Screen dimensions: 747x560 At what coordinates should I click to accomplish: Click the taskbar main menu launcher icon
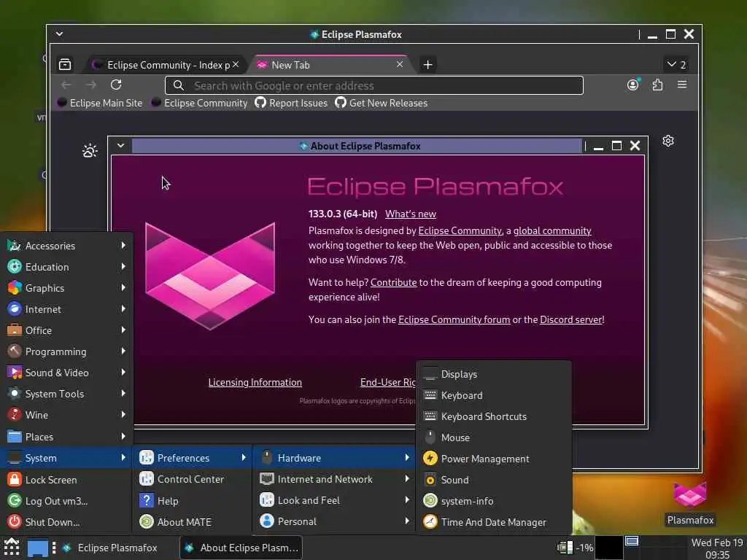(x=11, y=547)
